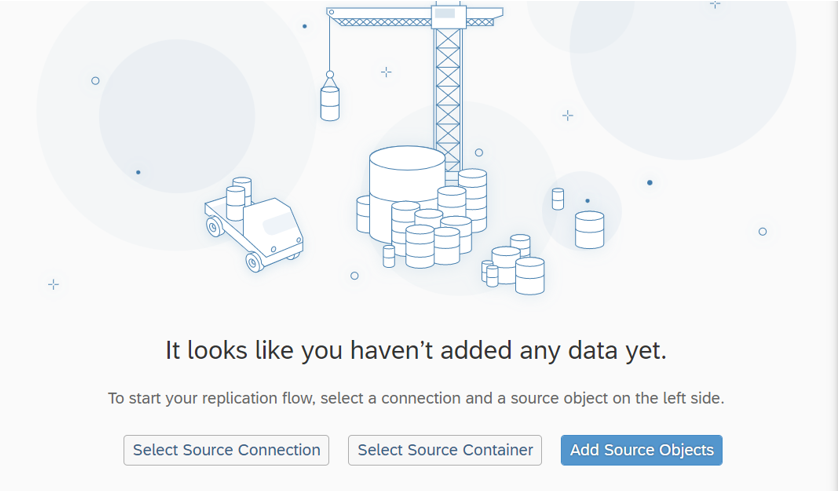Screen dimensions: 839x491
Task: Click the Select Source Connection button
Action: click(226, 450)
